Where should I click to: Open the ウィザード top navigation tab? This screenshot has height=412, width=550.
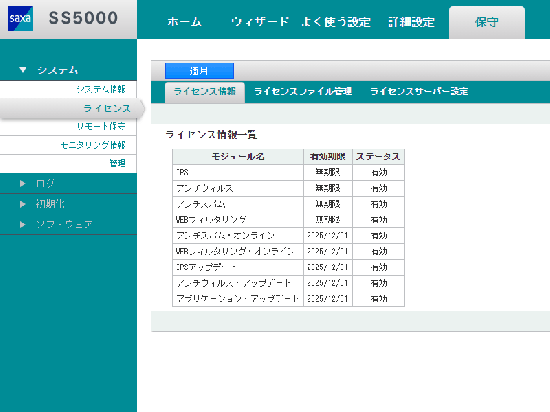[x=260, y=22]
